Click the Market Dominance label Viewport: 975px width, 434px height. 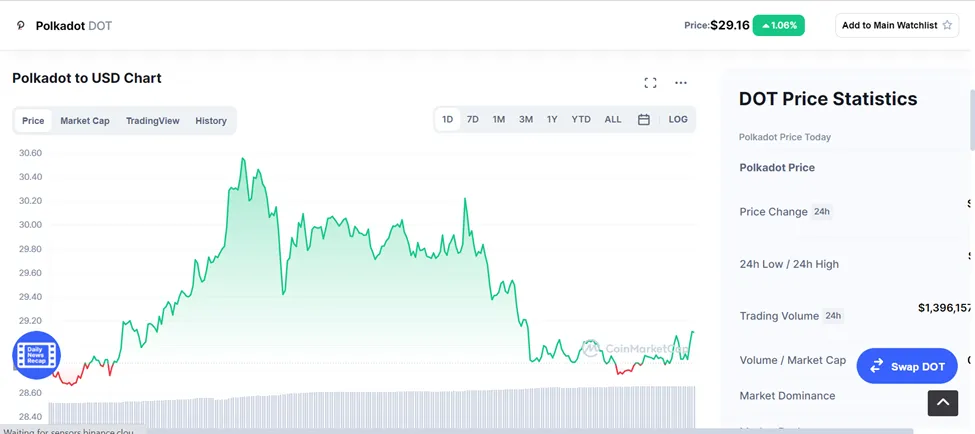pyautogui.click(x=787, y=395)
